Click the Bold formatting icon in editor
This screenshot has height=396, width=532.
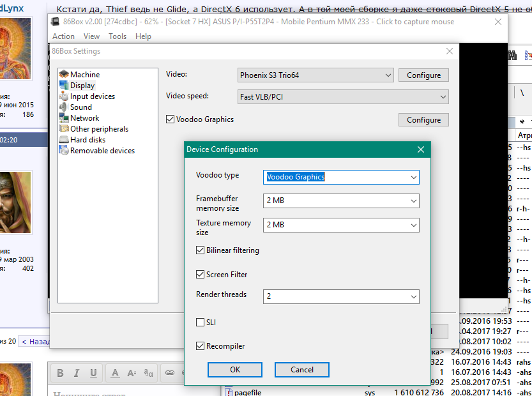[x=60, y=373]
